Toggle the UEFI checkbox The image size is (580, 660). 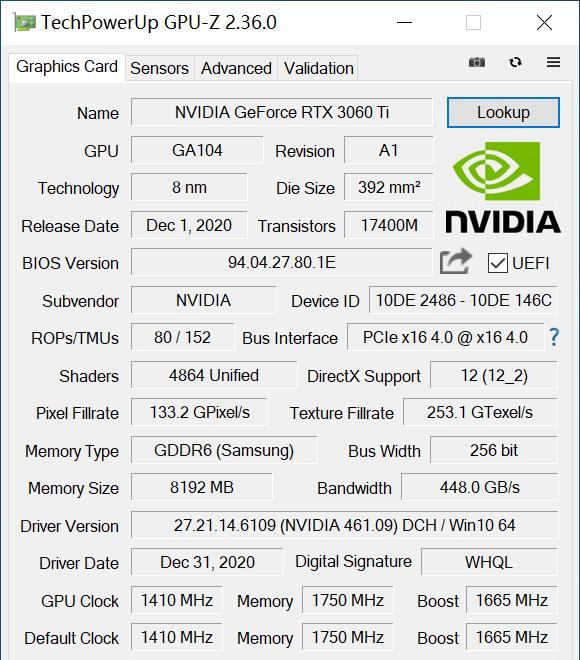tap(498, 263)
